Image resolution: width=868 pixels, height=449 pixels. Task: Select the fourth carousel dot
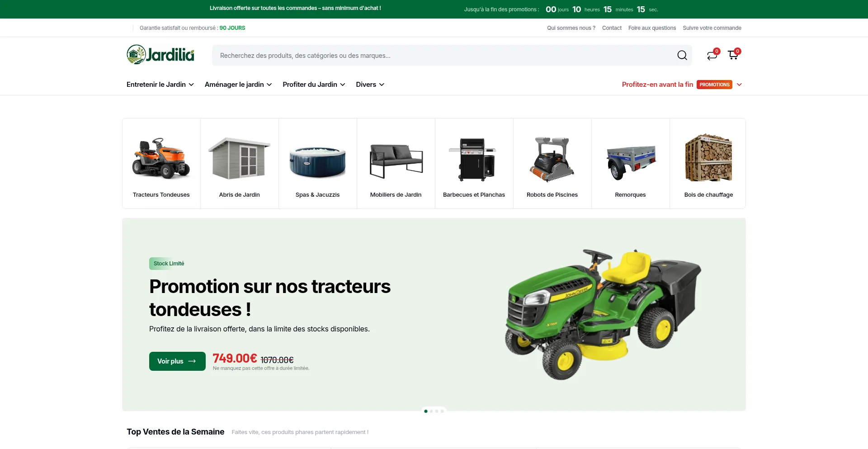[x=442, y=411]
